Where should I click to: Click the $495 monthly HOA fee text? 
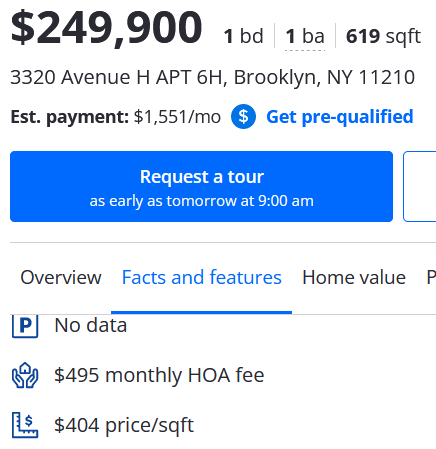click(x=159, y=375)
